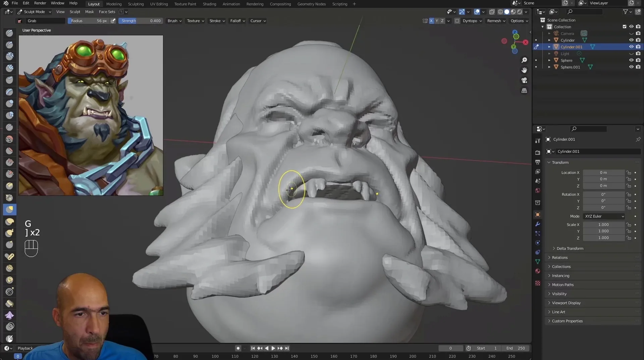The image size is (644, 360).
Task: Open the Mask menu
Action: click(x=90, y=12)
